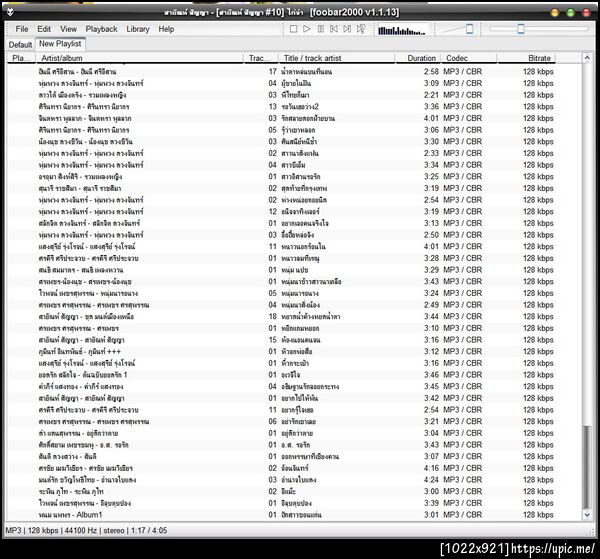Select the track lasting 3:45
Image resolution: width=600 pixels, height=559 pixels.
coord(295,386)
